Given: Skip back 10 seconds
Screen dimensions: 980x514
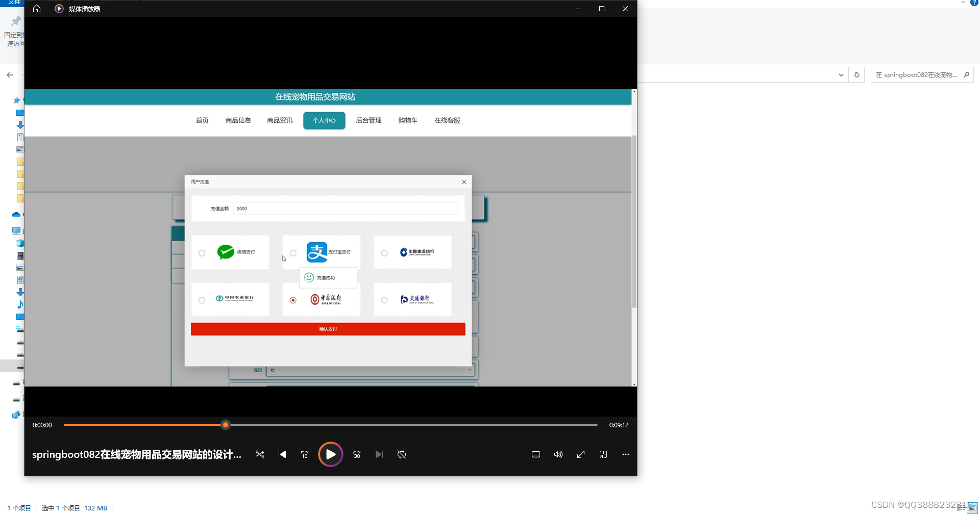Looking at the screenshot, I should (305, 454).
